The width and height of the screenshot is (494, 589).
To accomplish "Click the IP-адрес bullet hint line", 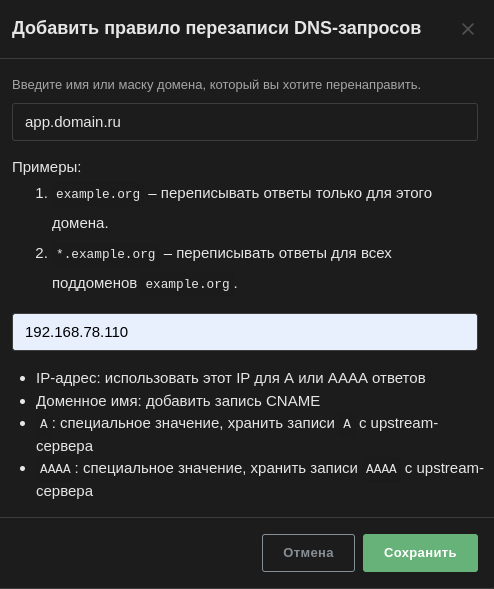I will (231, 378).
